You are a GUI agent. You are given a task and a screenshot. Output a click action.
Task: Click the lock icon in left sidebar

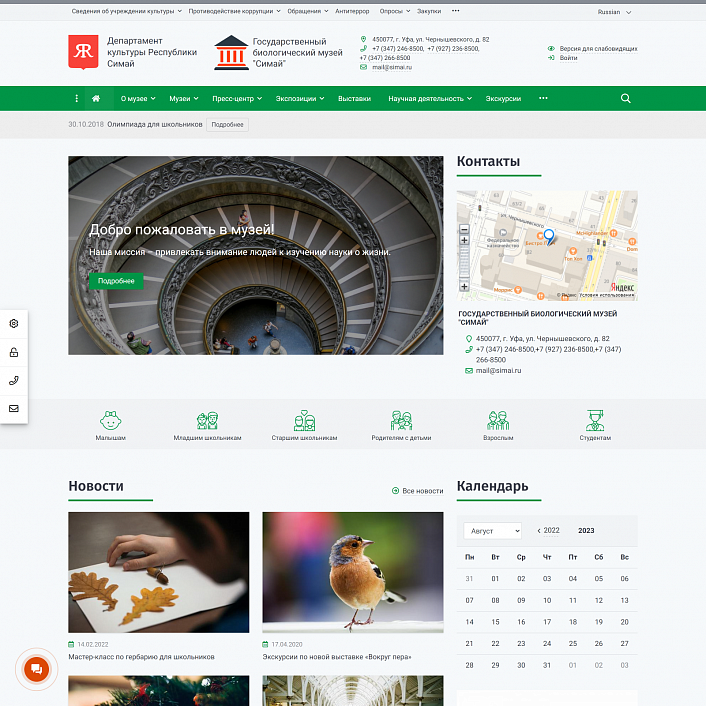(x=14, y=352)
